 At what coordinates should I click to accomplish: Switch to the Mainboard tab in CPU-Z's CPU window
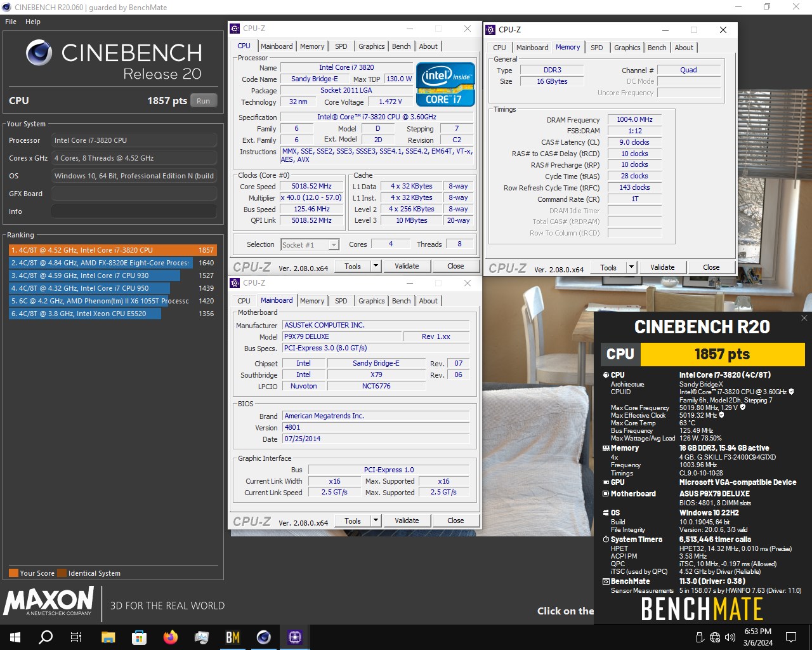pos(277,46)
